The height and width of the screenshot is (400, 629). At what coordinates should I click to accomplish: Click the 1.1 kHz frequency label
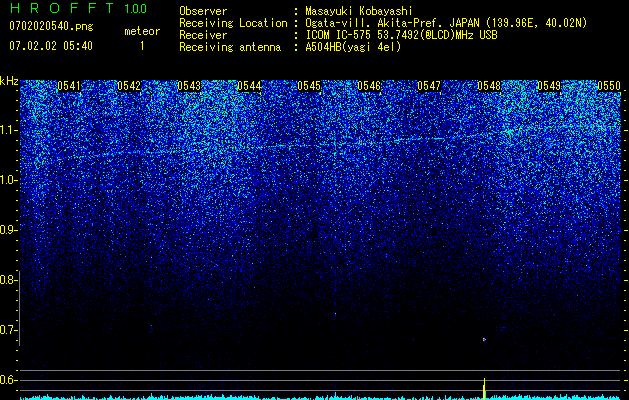point(9,130)
